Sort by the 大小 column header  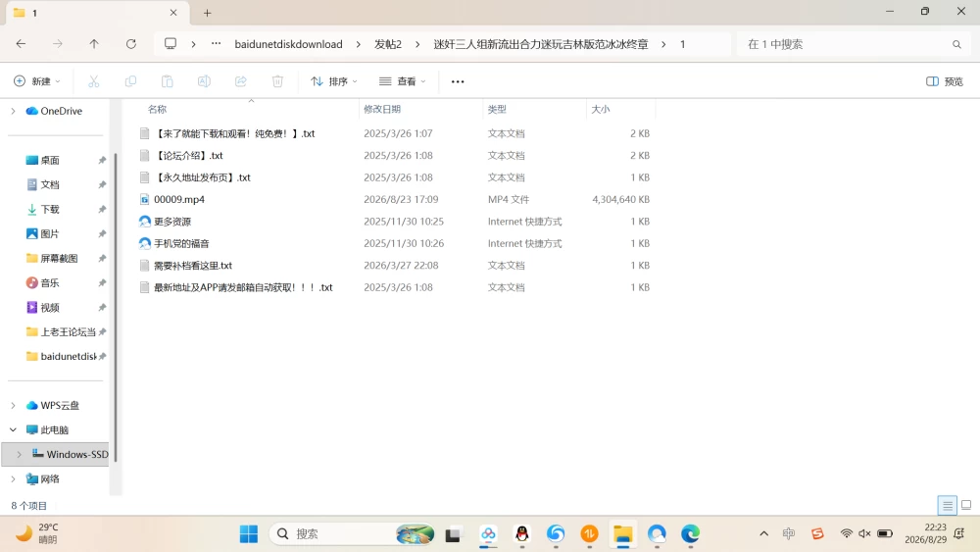(600, 109)
